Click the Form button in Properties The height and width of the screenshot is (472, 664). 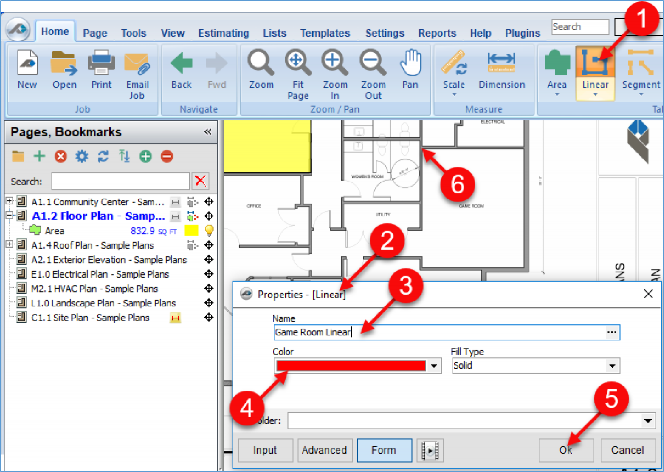tap(384, 450)
